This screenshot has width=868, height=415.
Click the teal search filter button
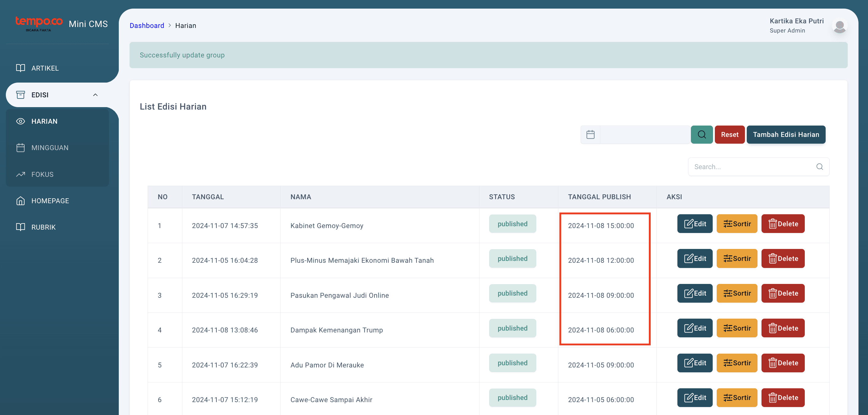[x=702, y=134]
